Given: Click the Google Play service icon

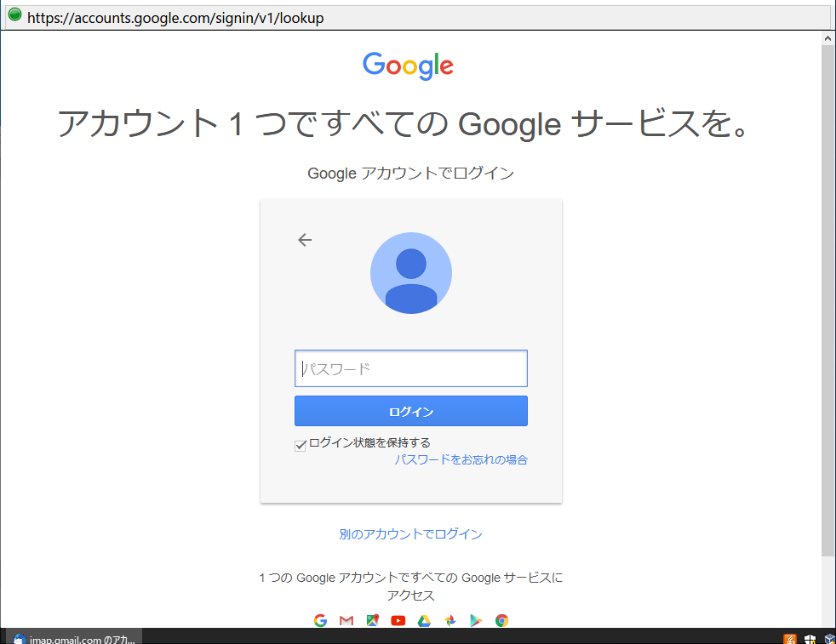Looking at the screenshot, I should (x=476, y=620).
